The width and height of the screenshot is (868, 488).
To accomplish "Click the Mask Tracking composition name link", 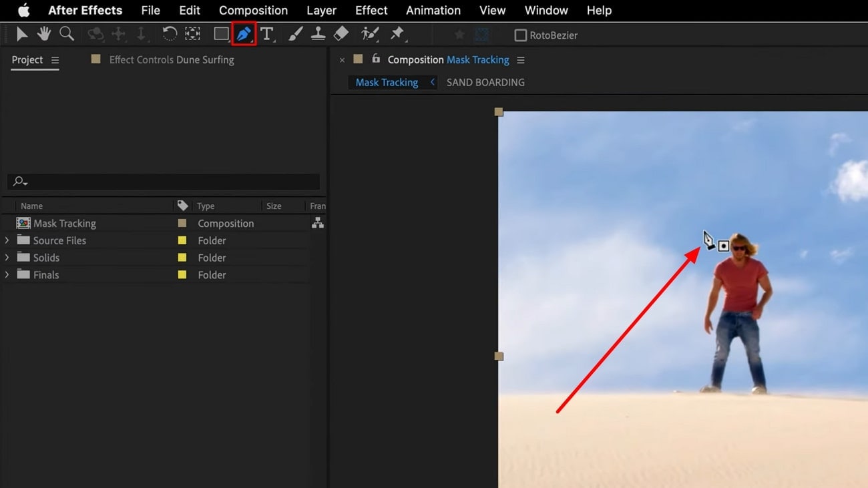I will click(478, 60).
